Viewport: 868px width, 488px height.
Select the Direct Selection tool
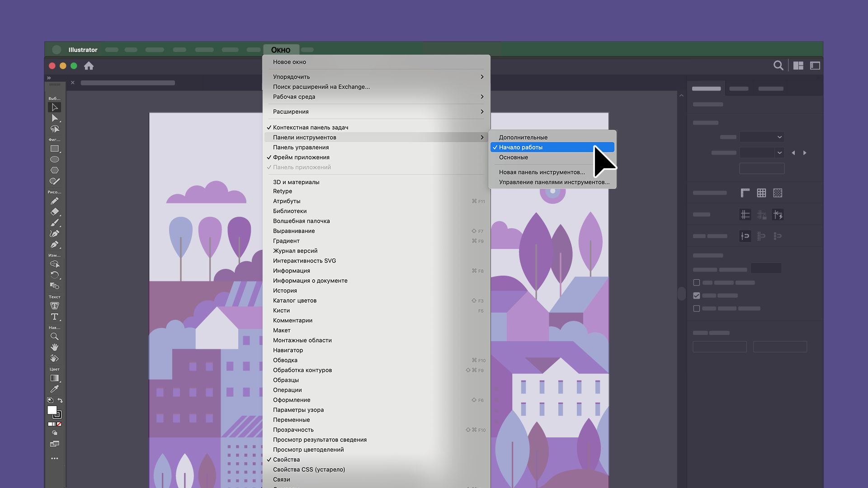coord(55,118)
